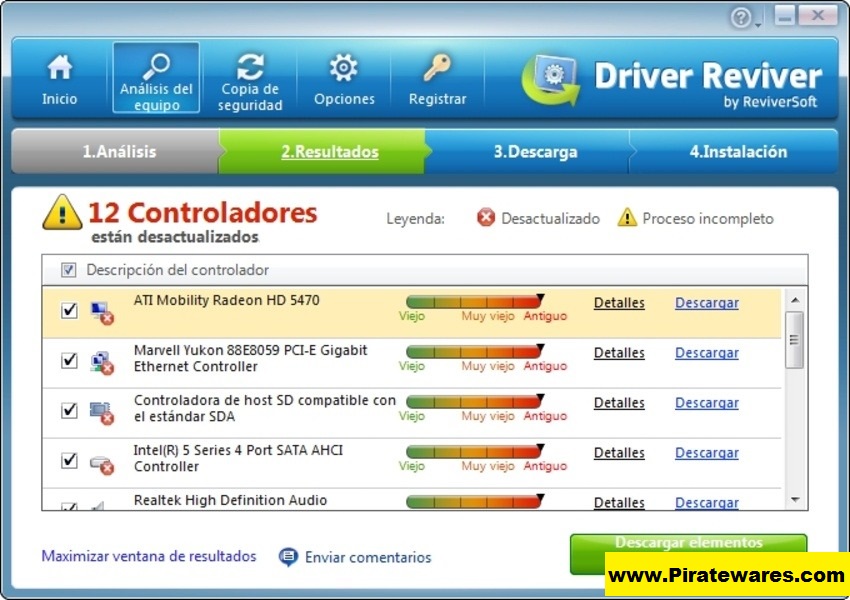850x600 pixels.
Task: Toggle Descripción del controlador select-all checkbox
Action: pos(68,270)
